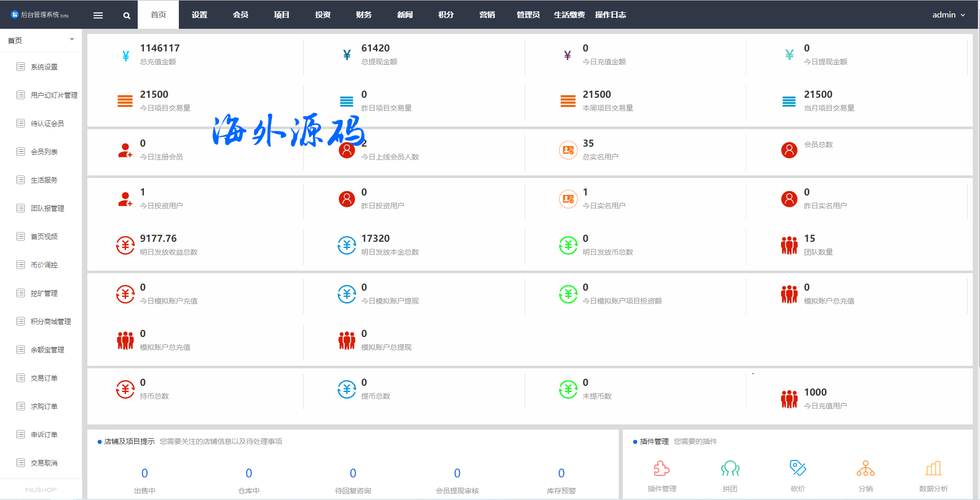The height and width of the screenshot is (500, 980).
Task: Click the hamburger menu icon in top bar
Action: (x=98, y=15)
